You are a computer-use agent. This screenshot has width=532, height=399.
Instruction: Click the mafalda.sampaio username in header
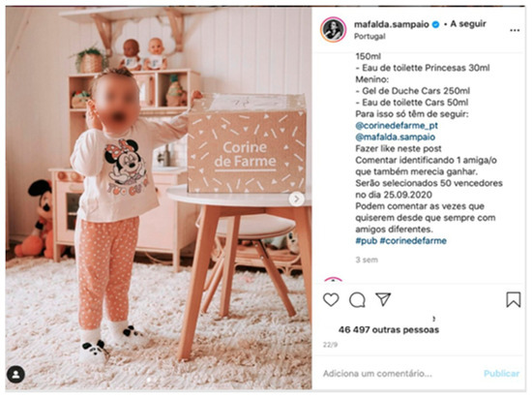pos(392,24)
